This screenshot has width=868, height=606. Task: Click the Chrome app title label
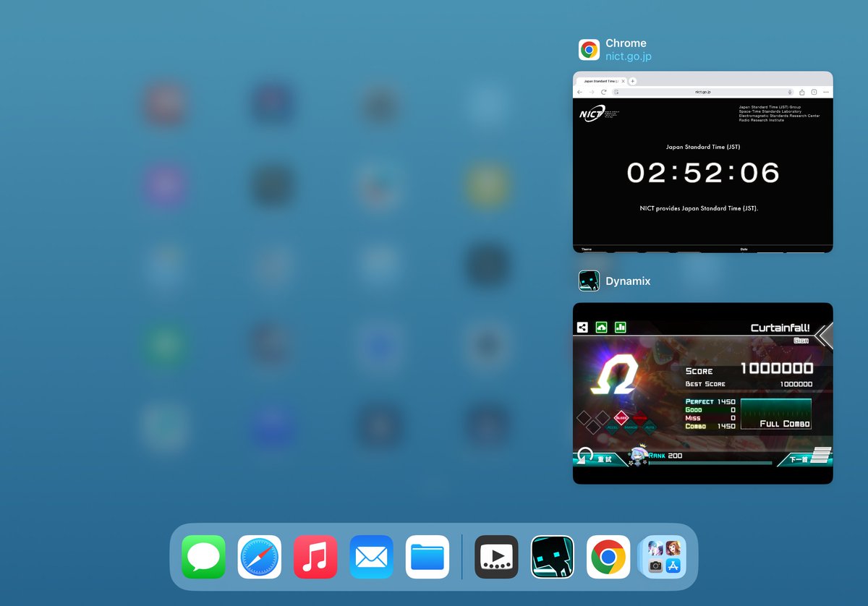coord(626,43)
